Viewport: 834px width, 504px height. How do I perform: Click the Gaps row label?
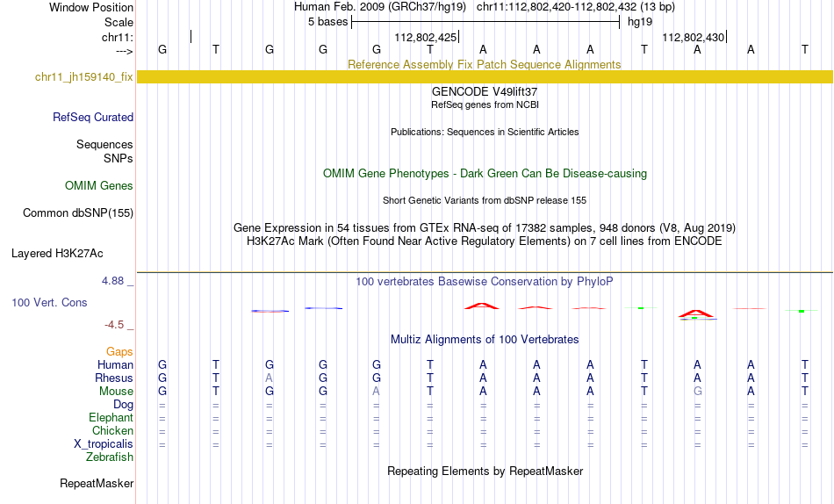[x=119, y=352]
